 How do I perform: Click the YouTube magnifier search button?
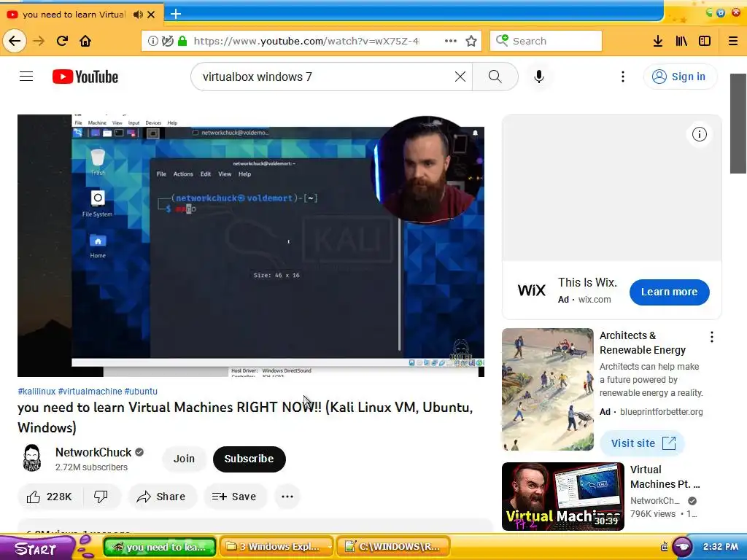click(495, 77)
